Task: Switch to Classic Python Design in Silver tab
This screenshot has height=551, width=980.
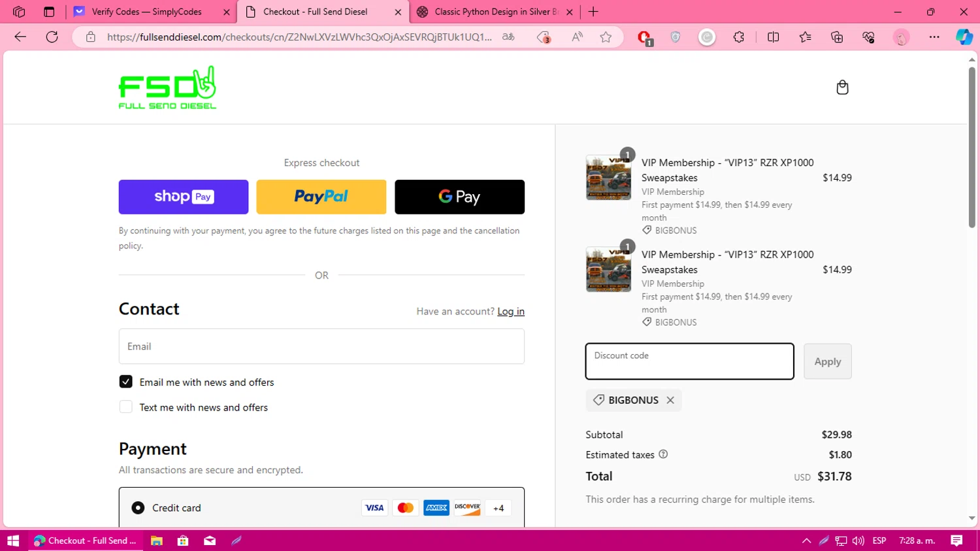Action: (496, 12)
